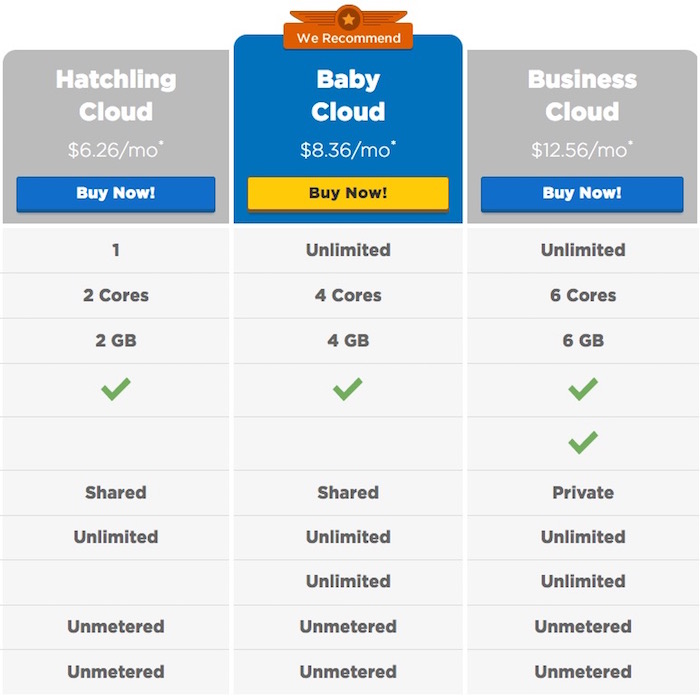Click the yellow Buy Now for Baby Cloud
This screenshot has height=697, width=700.
348,194
